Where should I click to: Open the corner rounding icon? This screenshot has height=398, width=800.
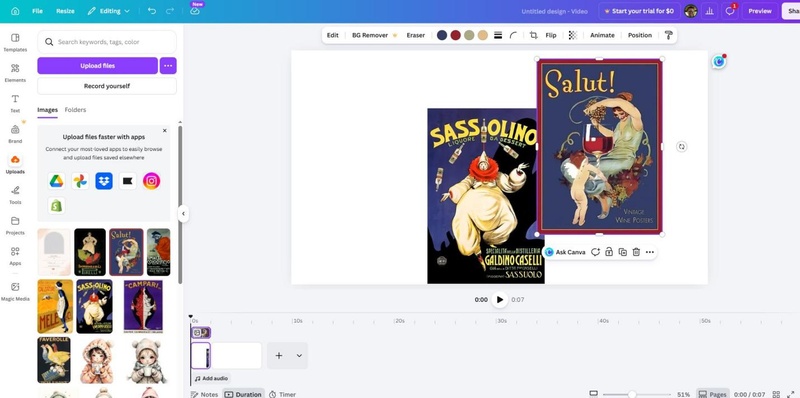(x=513, y=35)
